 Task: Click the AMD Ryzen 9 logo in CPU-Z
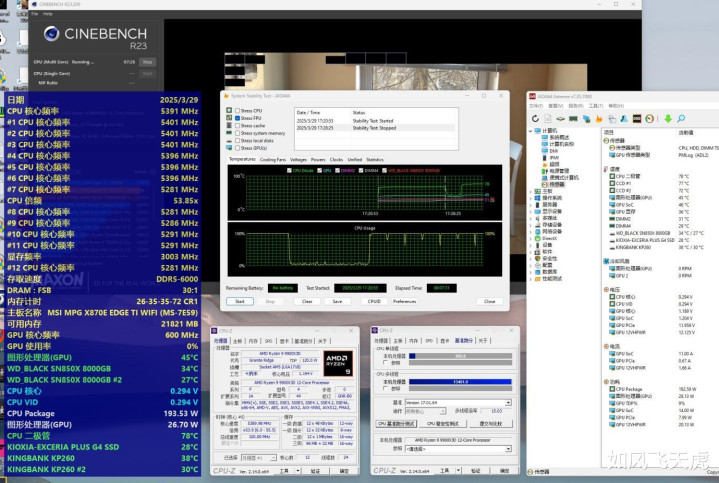(x=338, y=364)
